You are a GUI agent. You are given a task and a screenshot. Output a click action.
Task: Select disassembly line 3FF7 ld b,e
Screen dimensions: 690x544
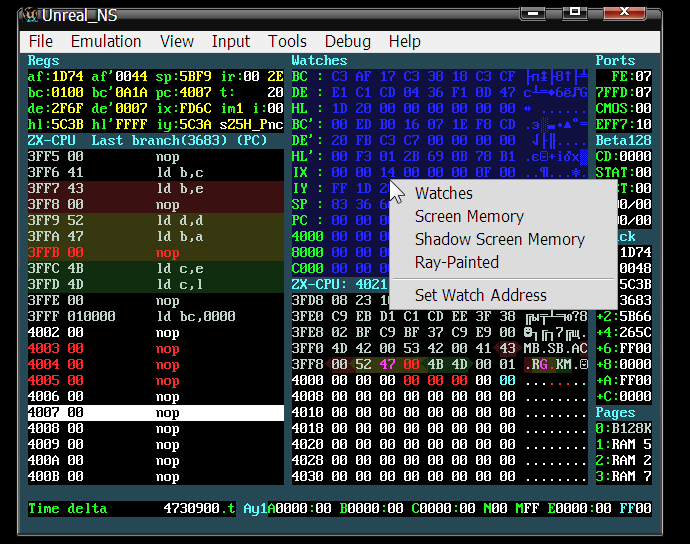pyautogui.click(x=156, y=188)
